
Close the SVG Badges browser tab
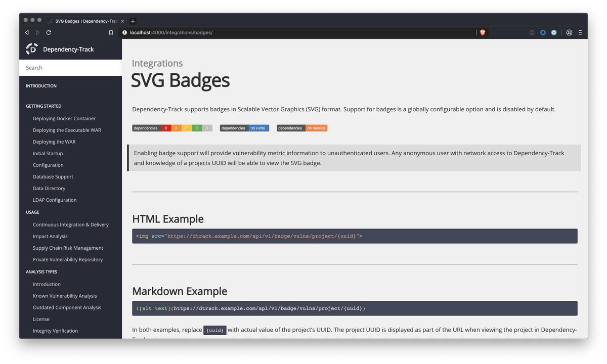click(122, 21)
